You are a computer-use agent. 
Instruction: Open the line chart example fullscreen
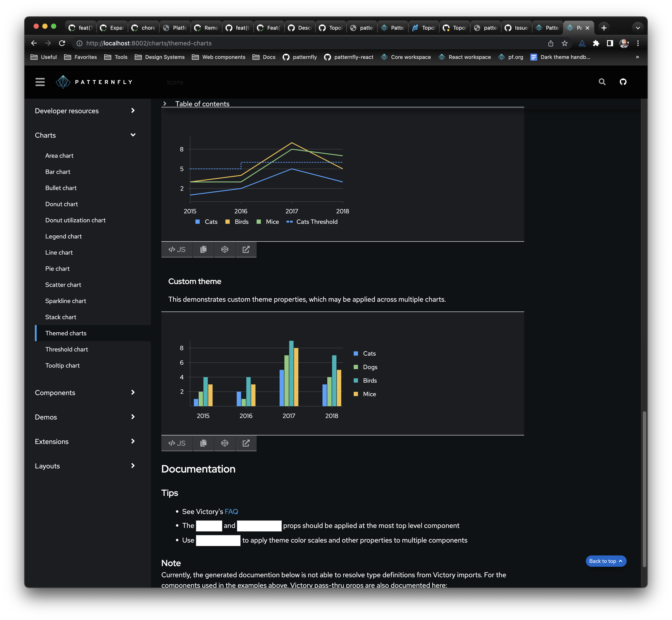pos(246,249)
